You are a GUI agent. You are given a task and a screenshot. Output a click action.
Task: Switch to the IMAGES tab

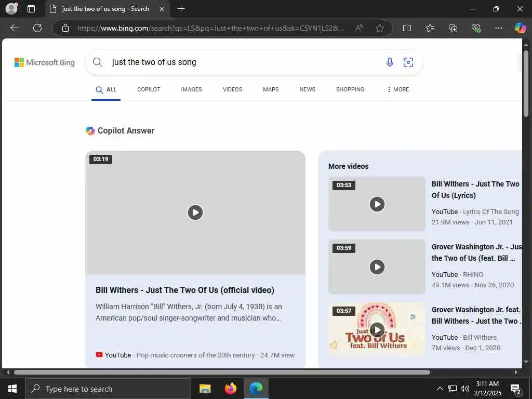(191, 89)
